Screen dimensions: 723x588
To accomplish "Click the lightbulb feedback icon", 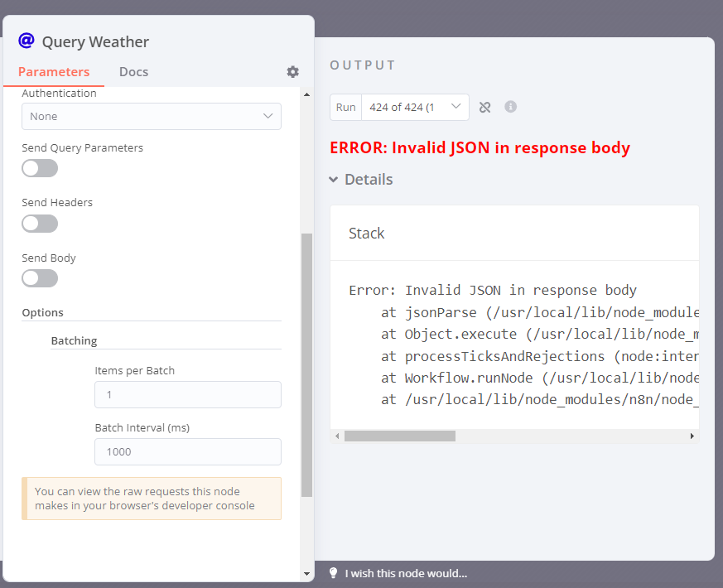I will coord(334,573).
